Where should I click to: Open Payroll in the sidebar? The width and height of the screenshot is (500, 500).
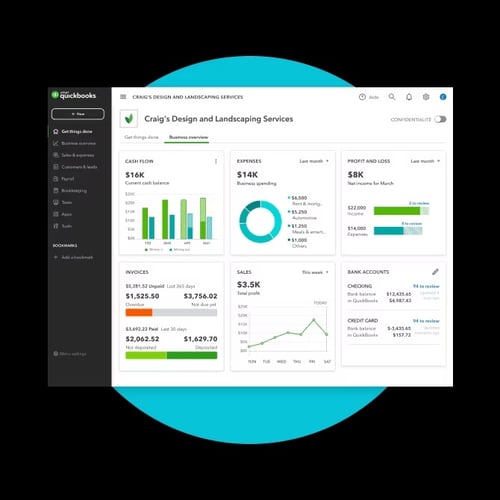(x=64, y=179)
